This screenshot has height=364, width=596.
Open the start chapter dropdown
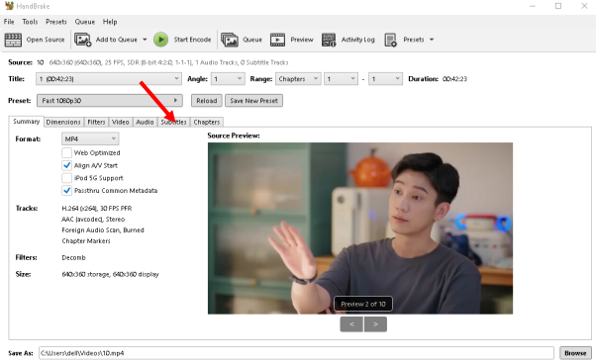[x=341, y=78]
